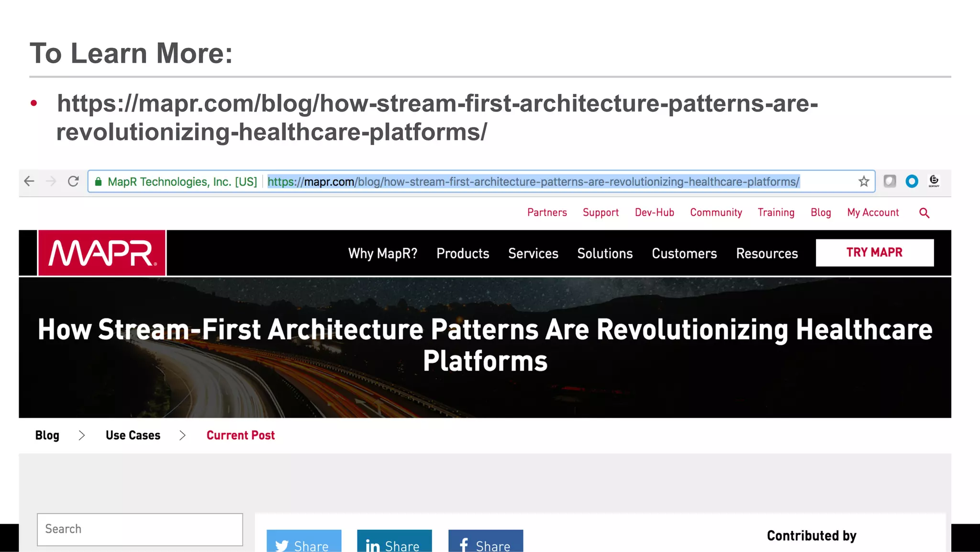Share the post on Twitter

(x=304, y=541)
